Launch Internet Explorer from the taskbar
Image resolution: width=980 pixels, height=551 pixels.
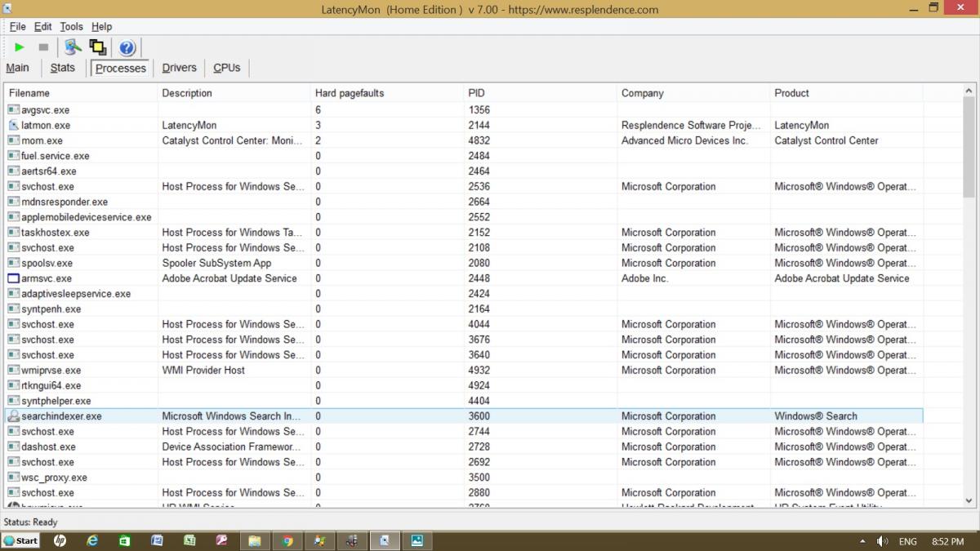coord(92,540)
